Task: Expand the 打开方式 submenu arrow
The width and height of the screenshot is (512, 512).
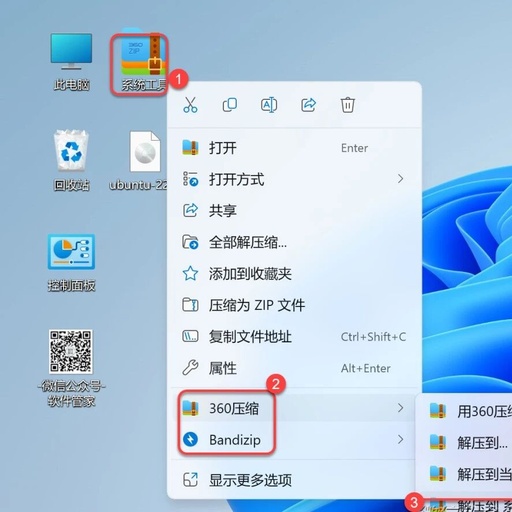Action: pos(400,179)
